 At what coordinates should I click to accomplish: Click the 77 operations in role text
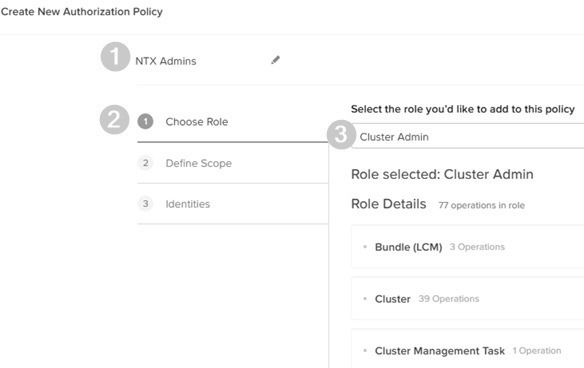pyautogui.click(x=481, y=205)
